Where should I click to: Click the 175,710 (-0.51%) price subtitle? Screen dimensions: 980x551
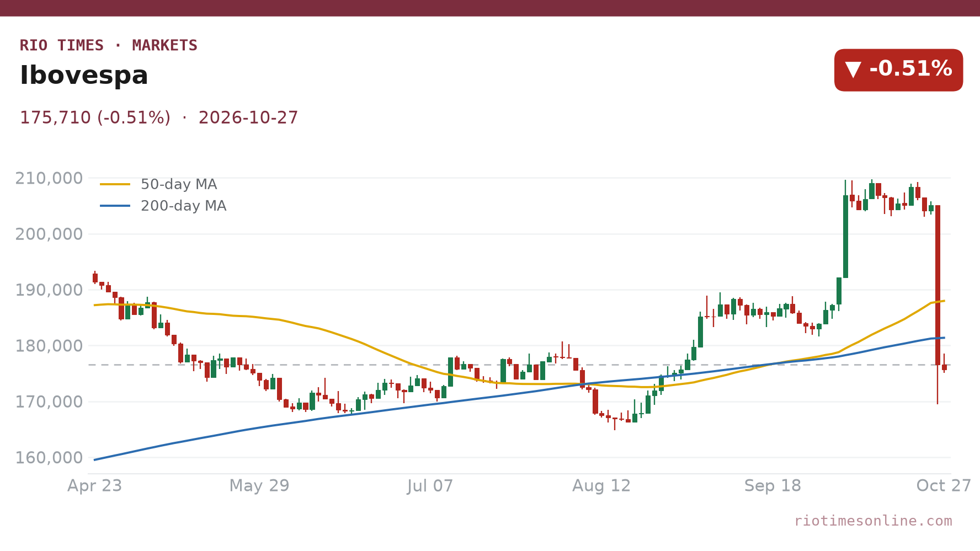coord(159,117)
